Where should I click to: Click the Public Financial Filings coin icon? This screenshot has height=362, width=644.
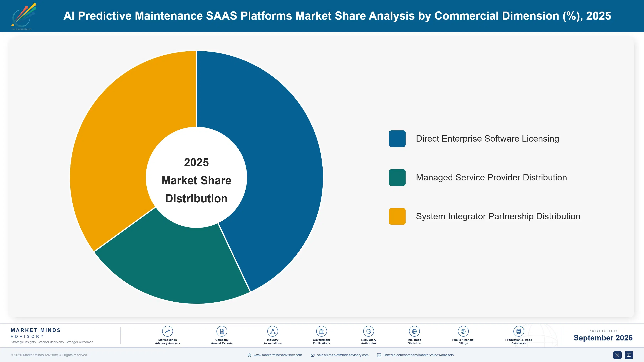point(463,331)
